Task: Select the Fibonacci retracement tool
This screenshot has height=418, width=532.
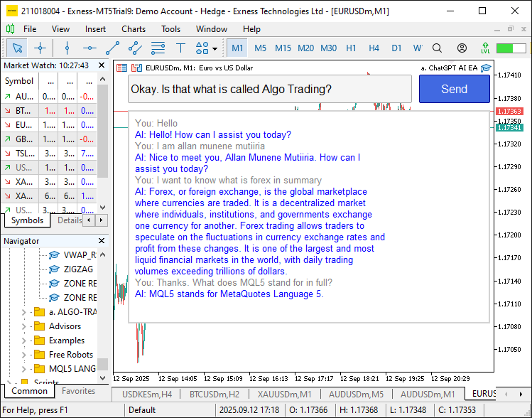Action: click(x=158, y=48)
